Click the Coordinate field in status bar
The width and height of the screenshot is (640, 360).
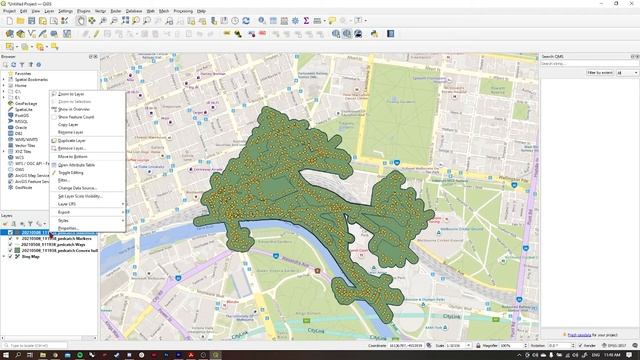(x=406, y=346)
